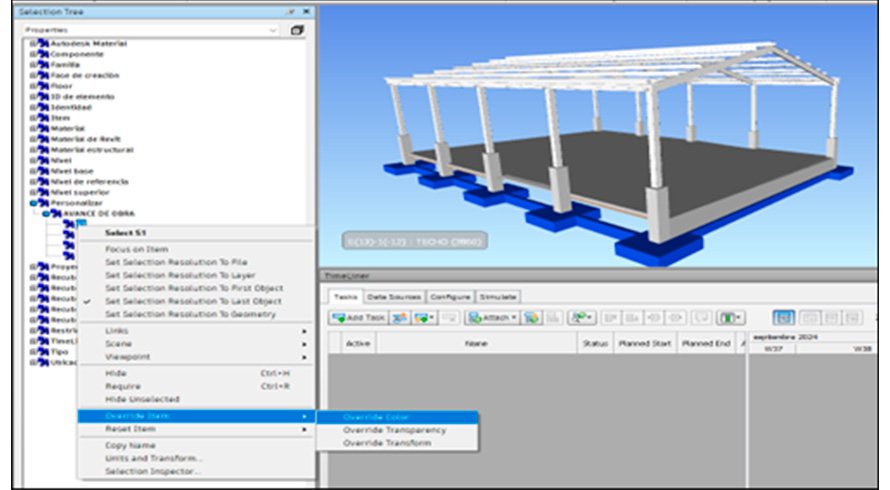Click the Gantt chart display icon
This screenshot has width=890, height=490.
(x=784, y=317)
